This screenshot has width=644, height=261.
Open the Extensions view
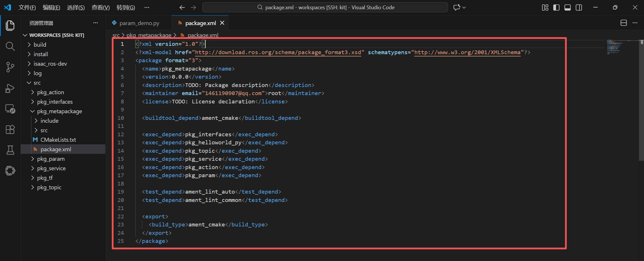10,129
